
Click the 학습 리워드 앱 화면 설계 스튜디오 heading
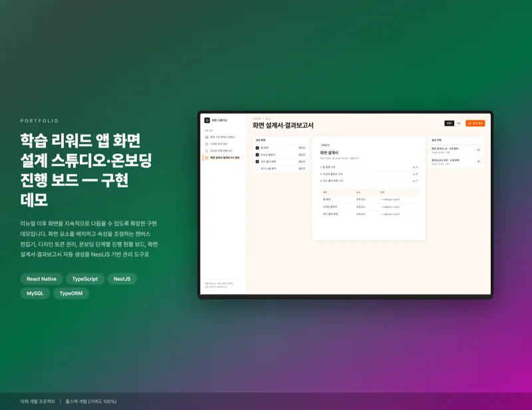[x=86, y=170]
